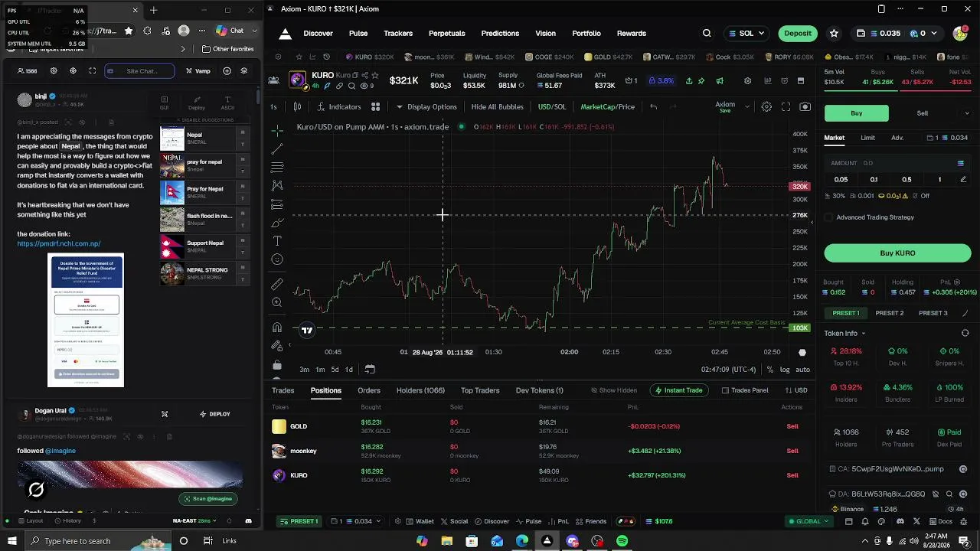Select the horizontal lines Fibonacci tool

(x=277, y=167)
